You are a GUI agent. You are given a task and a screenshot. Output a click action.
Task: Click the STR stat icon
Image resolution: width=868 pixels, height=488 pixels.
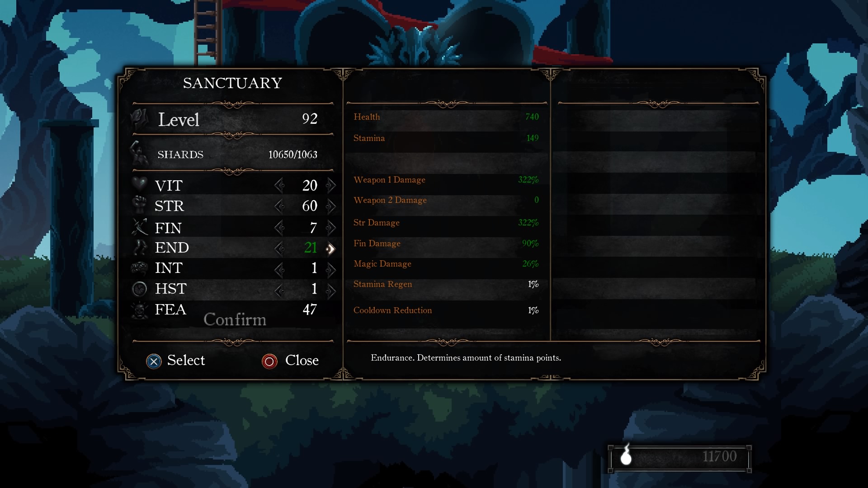pos(140,206)
